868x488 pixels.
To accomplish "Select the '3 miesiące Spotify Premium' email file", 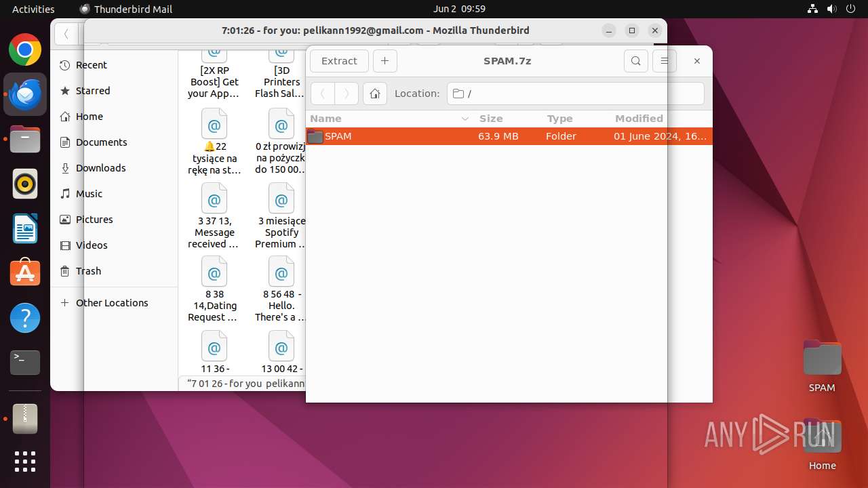I will tap(281, 216).
